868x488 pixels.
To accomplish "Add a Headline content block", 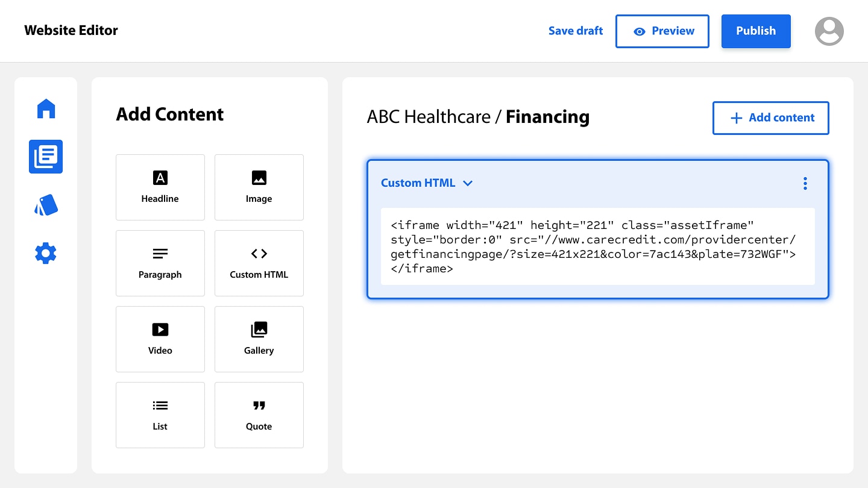I will pos(160,187).
